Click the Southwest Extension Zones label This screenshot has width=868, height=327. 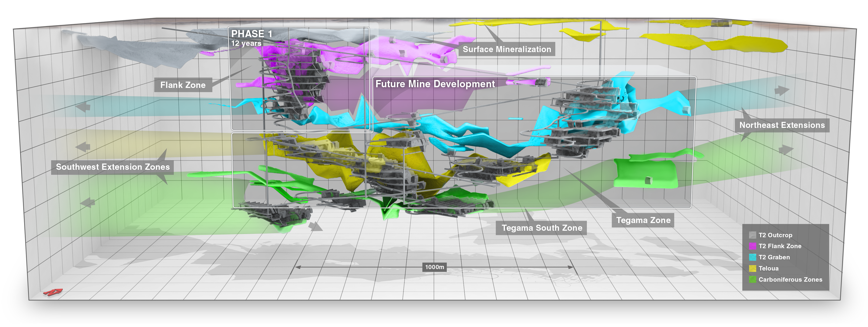coord(112,167)
